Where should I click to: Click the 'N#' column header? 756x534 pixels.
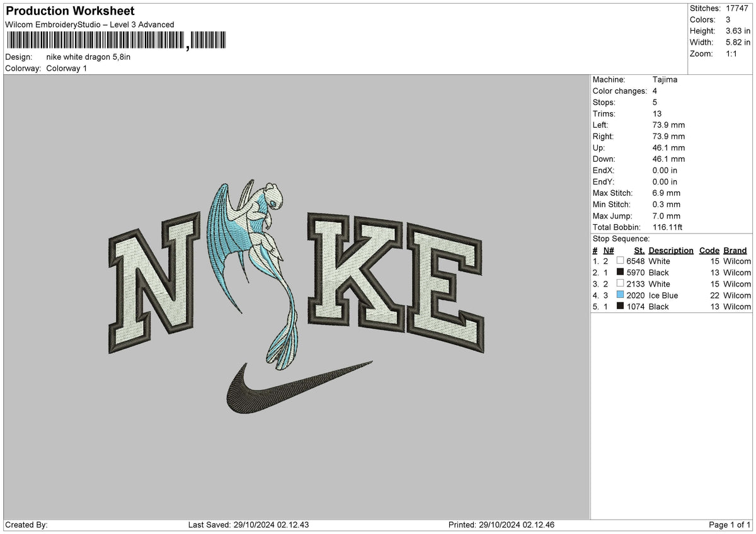[609, 250]
